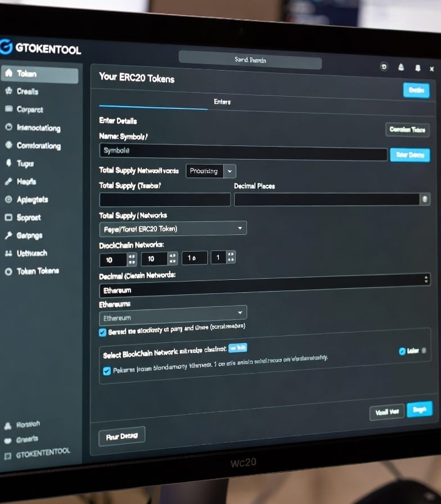This screenshot has height=504, width=441.
Task: Click the field showing 1 6
Action: point(195,258)
